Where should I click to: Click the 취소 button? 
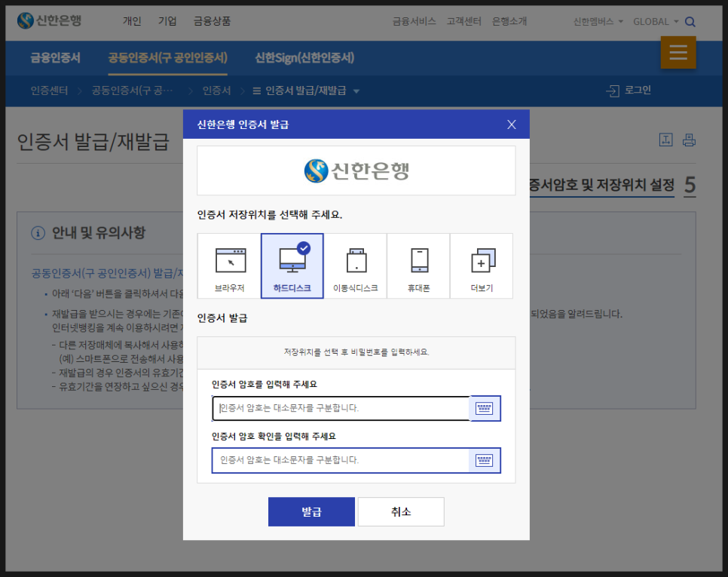pyautogui.click(x=401, y=511)
